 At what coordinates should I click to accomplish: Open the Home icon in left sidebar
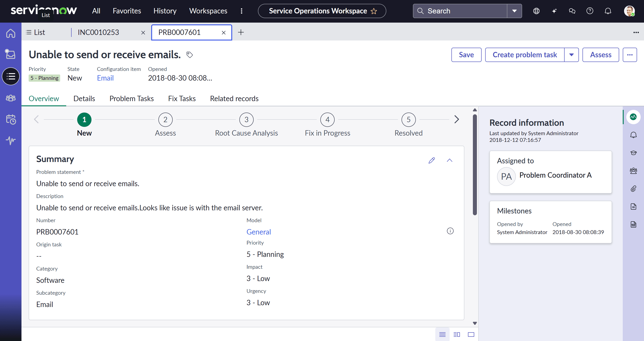point(11,33)
